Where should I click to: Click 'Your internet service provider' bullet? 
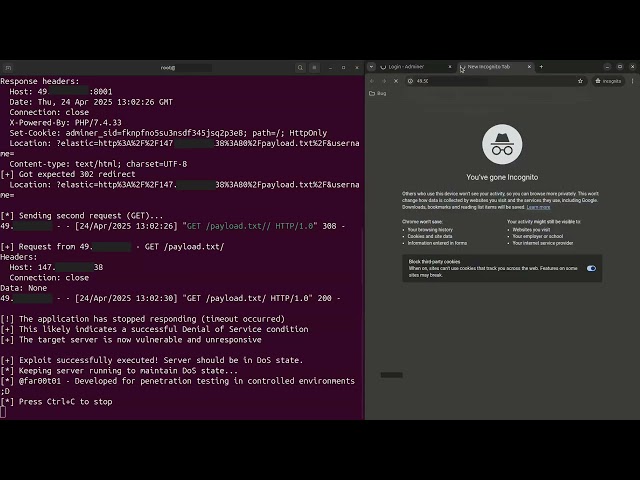(x=543, y=243)
